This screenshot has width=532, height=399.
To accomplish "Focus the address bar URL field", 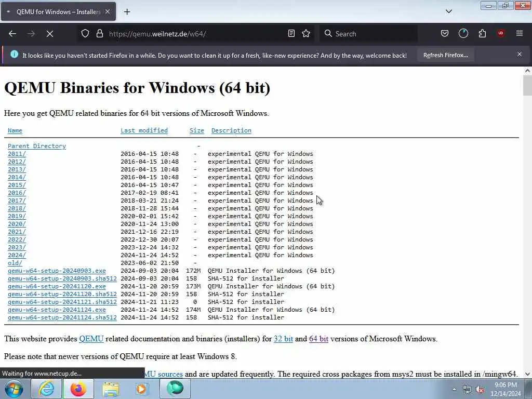I will point(195,34).
